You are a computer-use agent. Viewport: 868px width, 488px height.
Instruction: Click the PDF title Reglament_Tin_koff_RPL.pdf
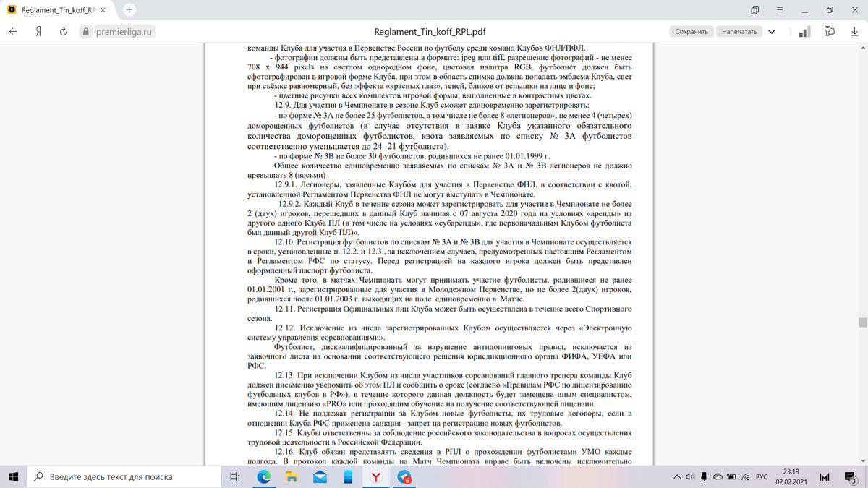tap(430, 32)
